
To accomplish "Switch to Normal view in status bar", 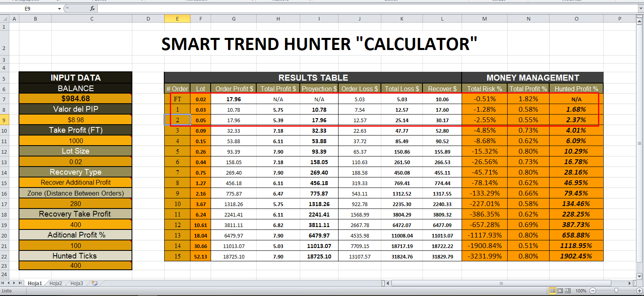I will (x=553, y=291).
